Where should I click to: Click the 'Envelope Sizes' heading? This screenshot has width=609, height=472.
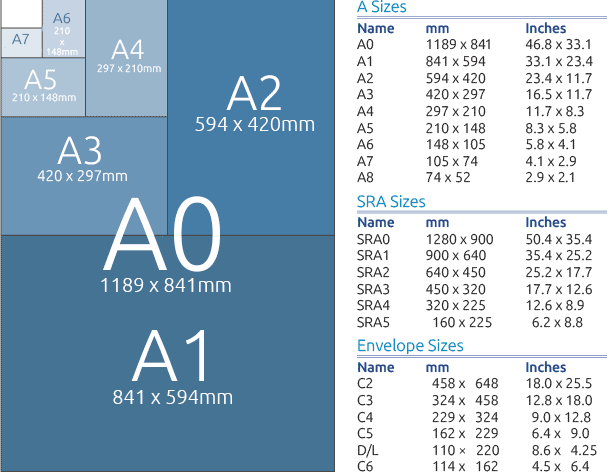point(410,345)
